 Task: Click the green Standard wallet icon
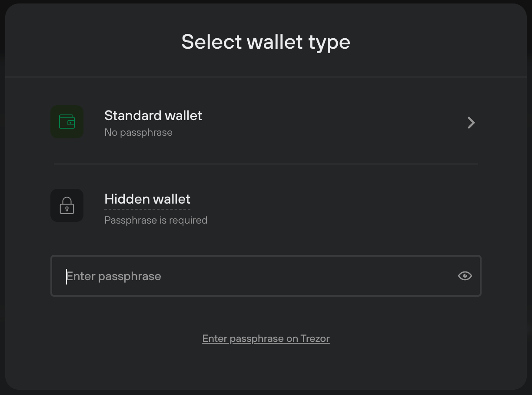pyautogui.click(x=67, y=122)
